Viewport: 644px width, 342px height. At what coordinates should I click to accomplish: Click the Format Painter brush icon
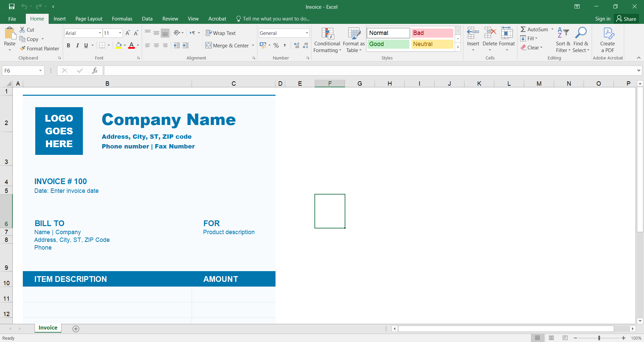pyautogui.click(x=22, y=49)
